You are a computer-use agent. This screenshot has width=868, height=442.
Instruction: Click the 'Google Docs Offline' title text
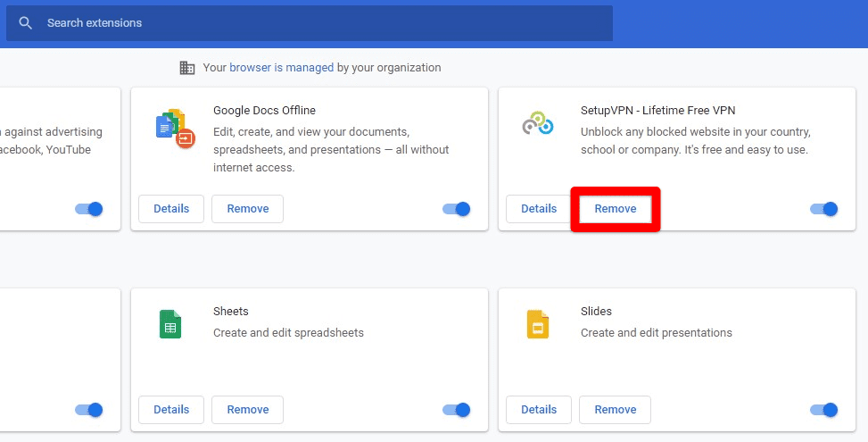click(264, 110)
